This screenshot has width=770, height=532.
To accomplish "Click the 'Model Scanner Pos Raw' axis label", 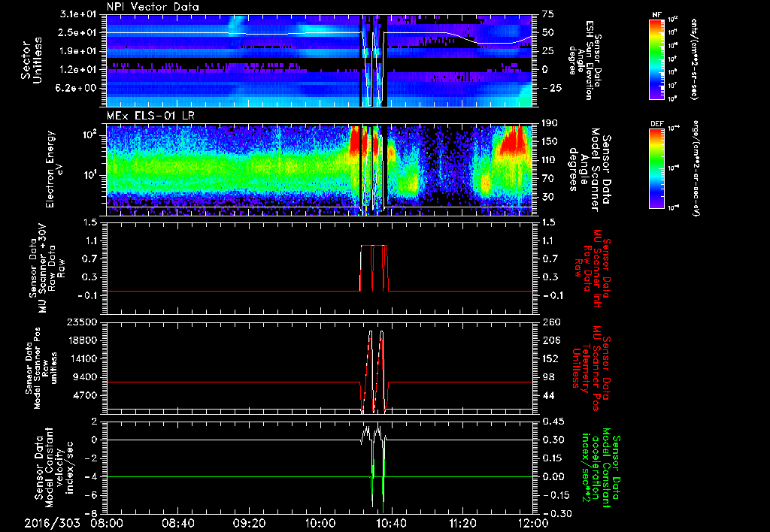I will [x=41, y=367].
